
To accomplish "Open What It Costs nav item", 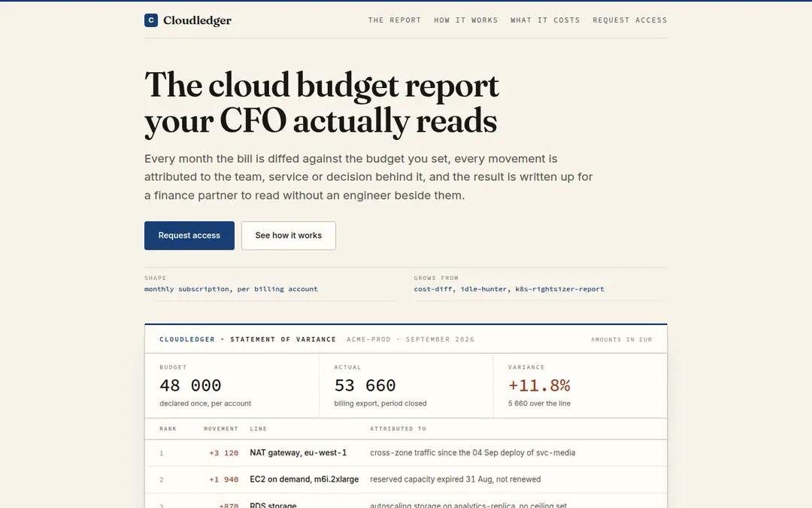I will 545,20.
